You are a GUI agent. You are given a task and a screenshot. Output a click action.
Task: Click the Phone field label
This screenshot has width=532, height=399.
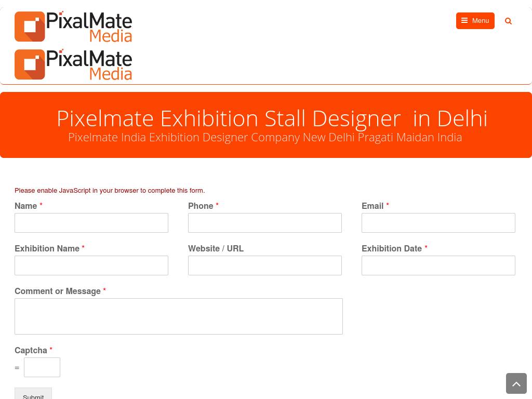point(203,206)
